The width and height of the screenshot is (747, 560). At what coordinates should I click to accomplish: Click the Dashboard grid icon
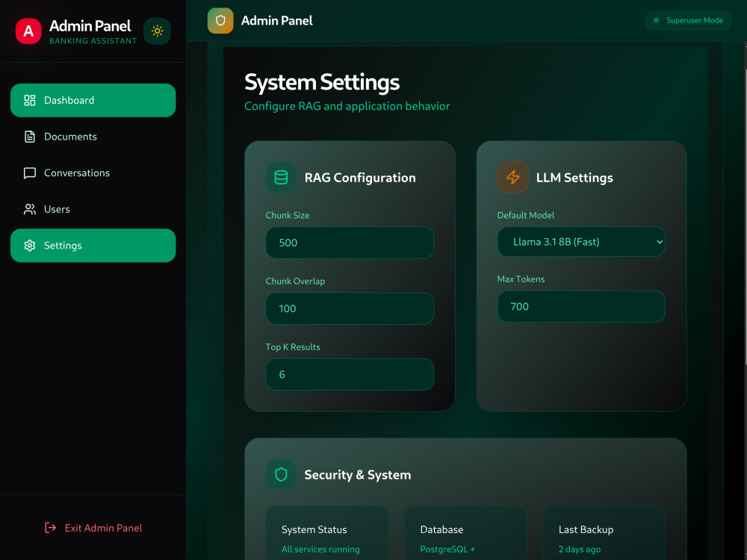[30, 100]
